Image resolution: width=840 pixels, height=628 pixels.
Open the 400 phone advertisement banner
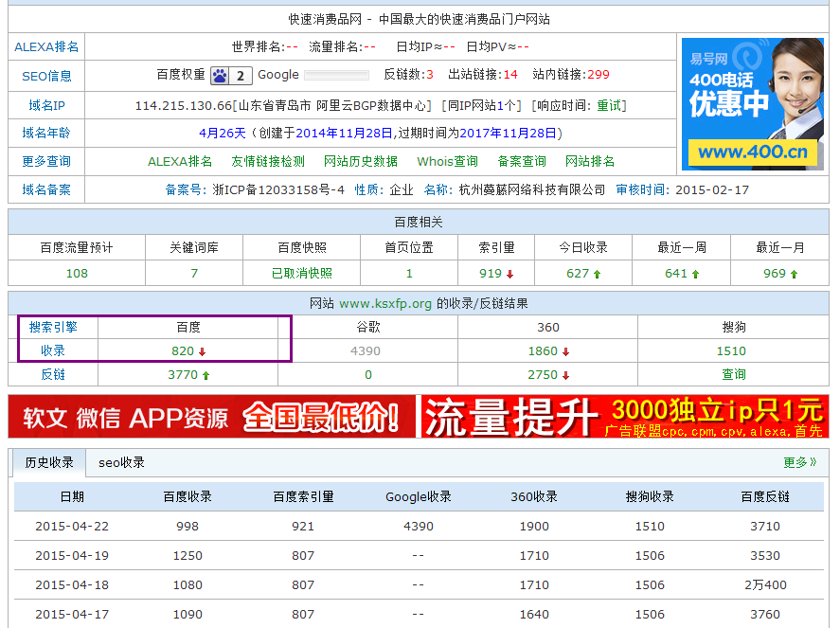point(752,103)
